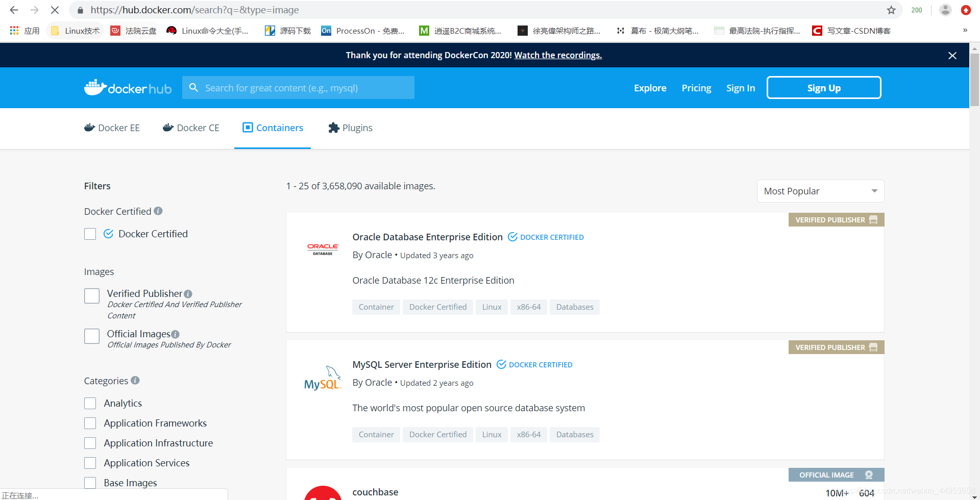Open the Most Popular sort dropdown
Viewport: 980px width, 500px height.
coord(820,191)
